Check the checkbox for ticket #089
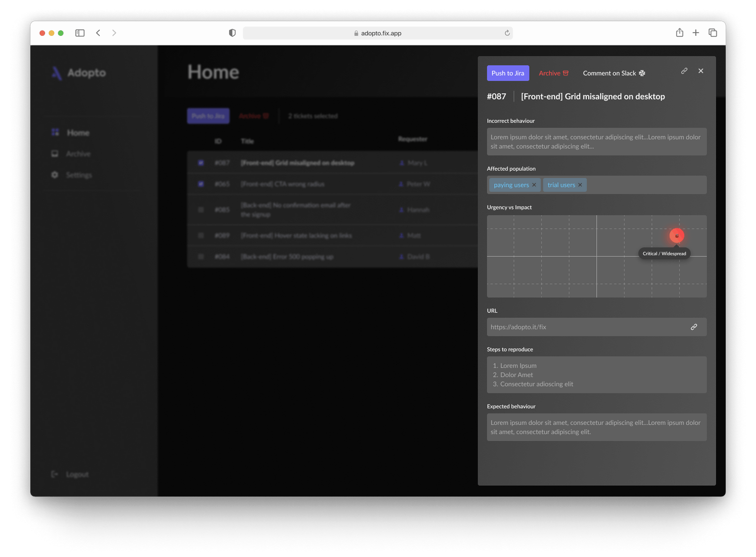Screen dimensions: 756x557 (x=201, y=235)
